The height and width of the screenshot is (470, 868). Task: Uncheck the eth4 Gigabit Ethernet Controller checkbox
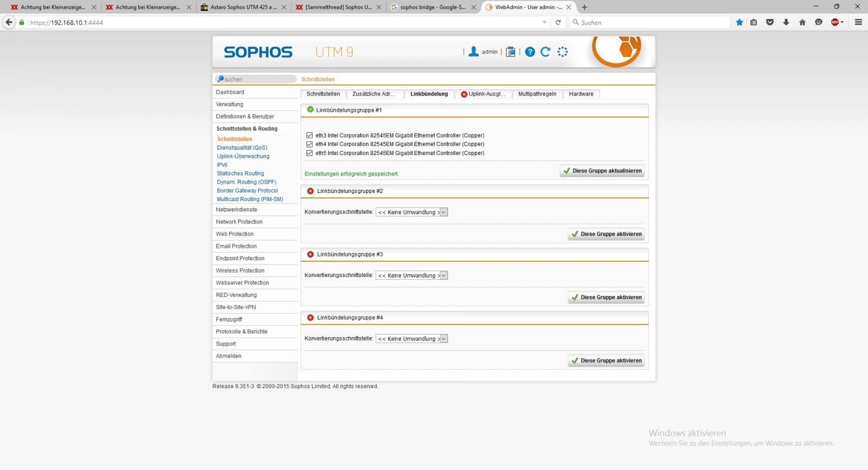click(x=310, y=144)
